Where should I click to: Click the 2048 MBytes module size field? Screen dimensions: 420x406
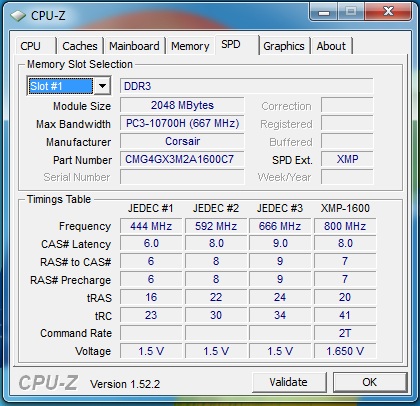[x=182, y=105]
